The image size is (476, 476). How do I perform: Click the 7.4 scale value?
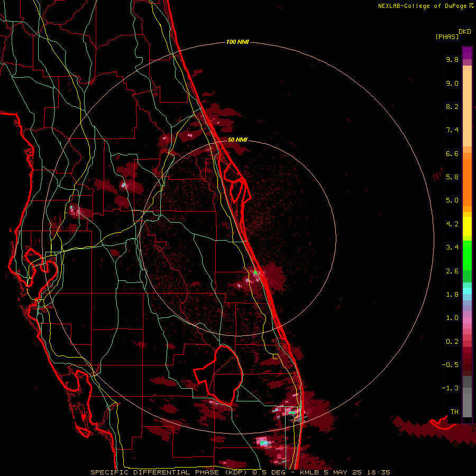[x=452, y=130]
